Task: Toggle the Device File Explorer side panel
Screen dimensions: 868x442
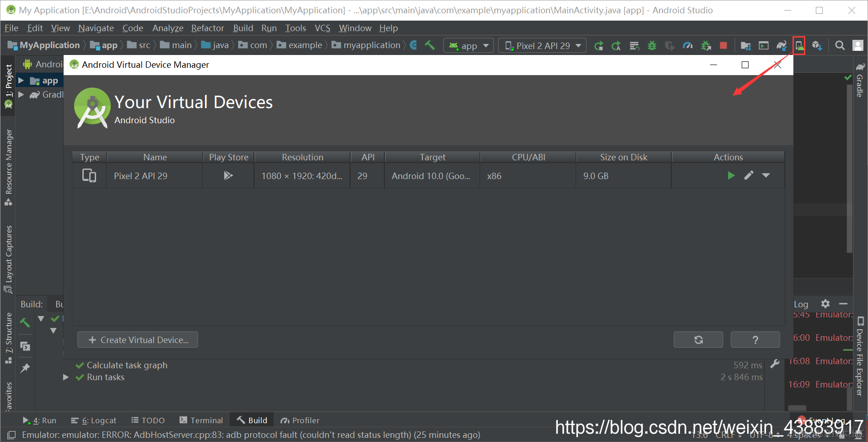Action: pos(860,356)
